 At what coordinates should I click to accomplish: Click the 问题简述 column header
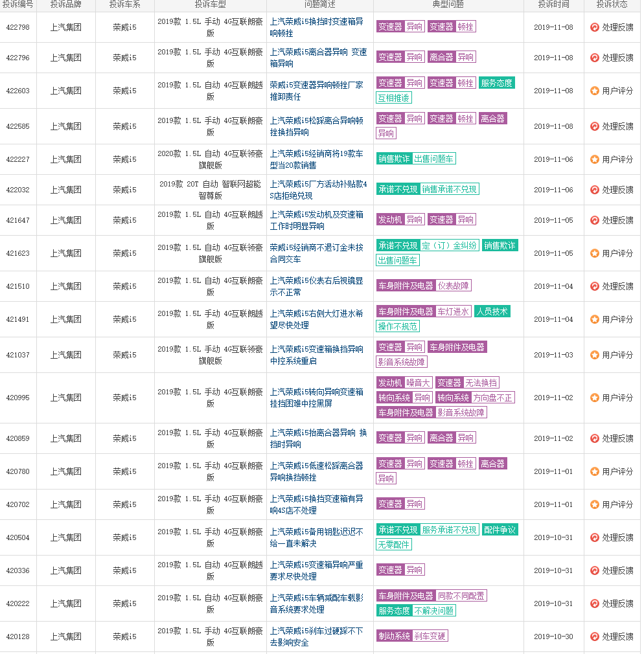(319, 4)
